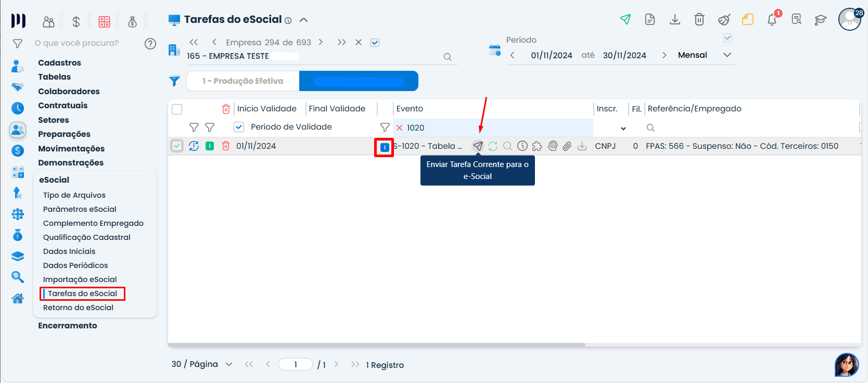Toggle the checkbox of the 01/11/2024 row
This screenshot has height=383, width=868.
tap(177, 146)
